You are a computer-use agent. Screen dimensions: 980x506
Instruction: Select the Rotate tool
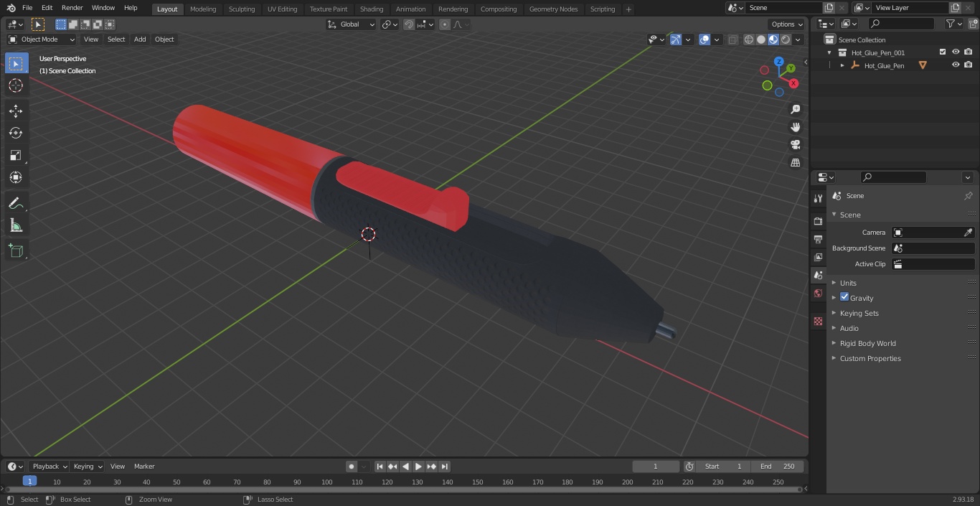(16, 133)
